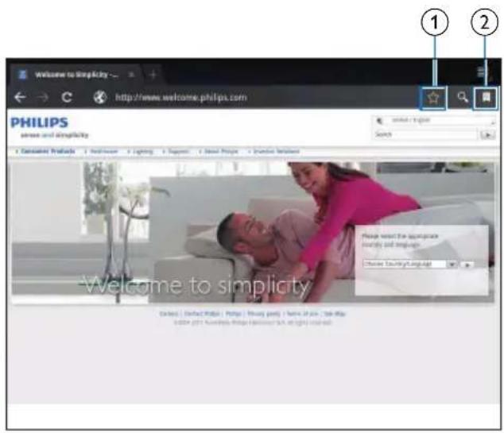
Task: Open the saved bookmarks icon
Action: point(486,97)
